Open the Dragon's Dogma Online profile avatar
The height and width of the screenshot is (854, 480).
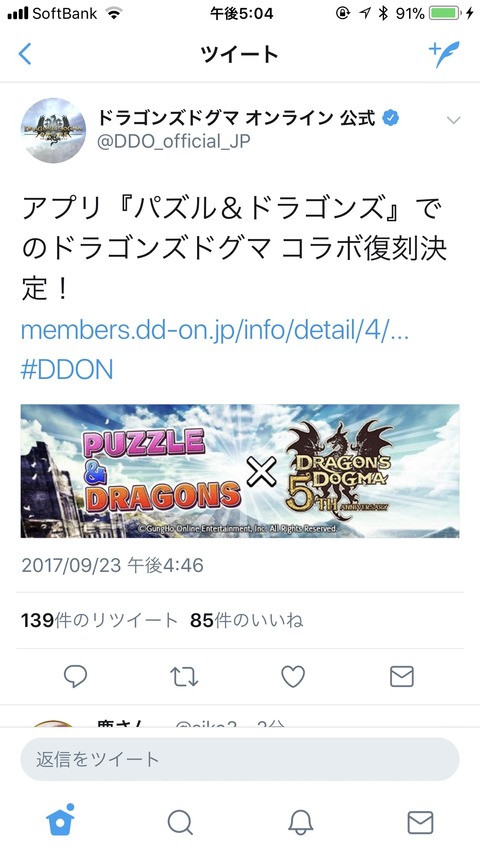[x=53, y=131]
